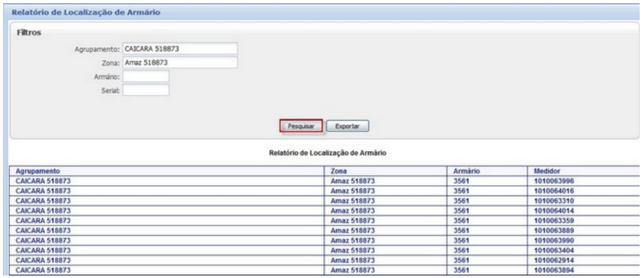Open medidor 1010062914 in the list
Screen dimensions: 644x278
(x=554, y=260)
